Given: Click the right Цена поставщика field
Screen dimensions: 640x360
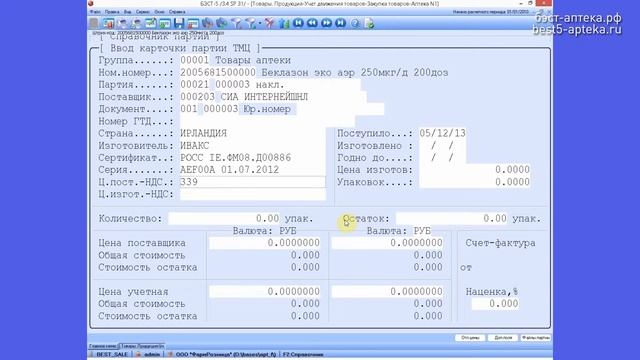Looking at the screenshot, I should [x=387, y=243].
